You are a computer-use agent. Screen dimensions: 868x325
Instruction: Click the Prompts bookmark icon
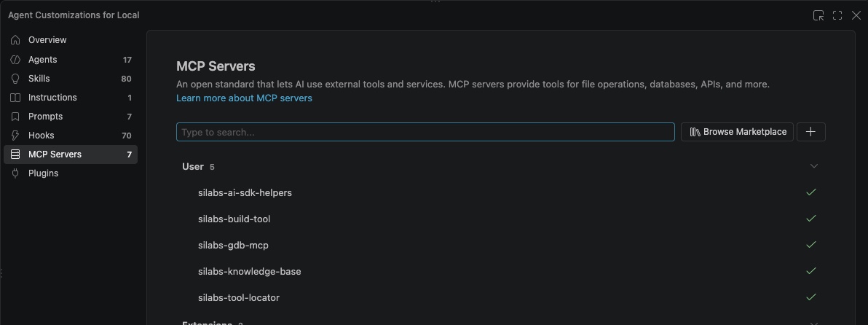(x=15, y=117)
